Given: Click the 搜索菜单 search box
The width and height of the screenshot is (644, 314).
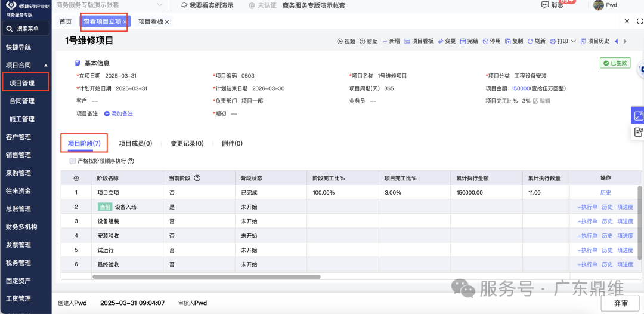Looking at the screenshot, I should pos(26,28).
